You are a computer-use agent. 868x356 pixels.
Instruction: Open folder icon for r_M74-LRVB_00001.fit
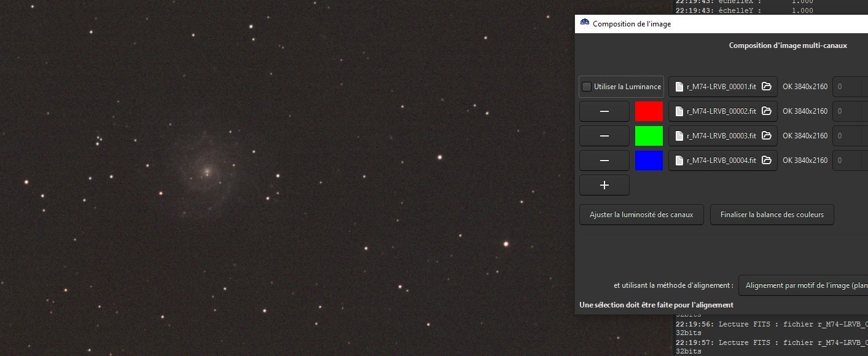click(767, 87)
